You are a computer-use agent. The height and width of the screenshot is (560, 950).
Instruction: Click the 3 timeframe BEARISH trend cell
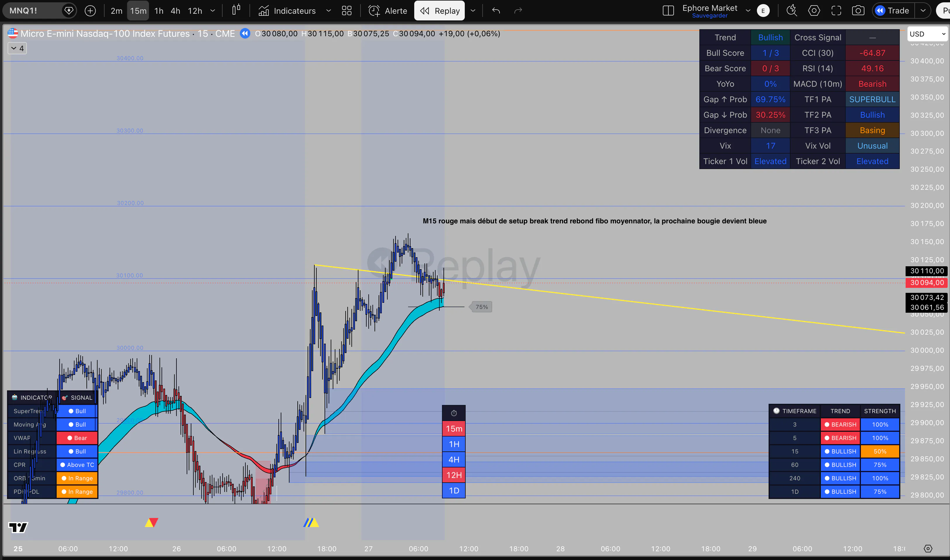[840, 425]
